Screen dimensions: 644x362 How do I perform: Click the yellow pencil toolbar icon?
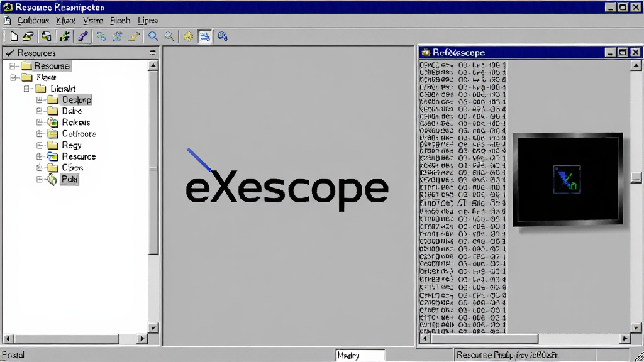point(134,36)
